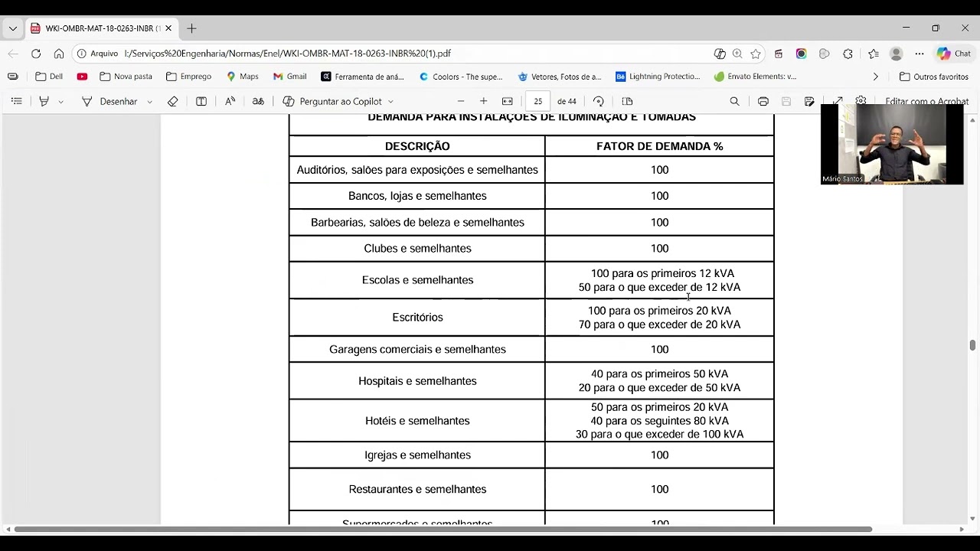The height and width of the screenshot is (551, 980).
Task: Zoom out the PDF with minus button
Action: (461, 101)
